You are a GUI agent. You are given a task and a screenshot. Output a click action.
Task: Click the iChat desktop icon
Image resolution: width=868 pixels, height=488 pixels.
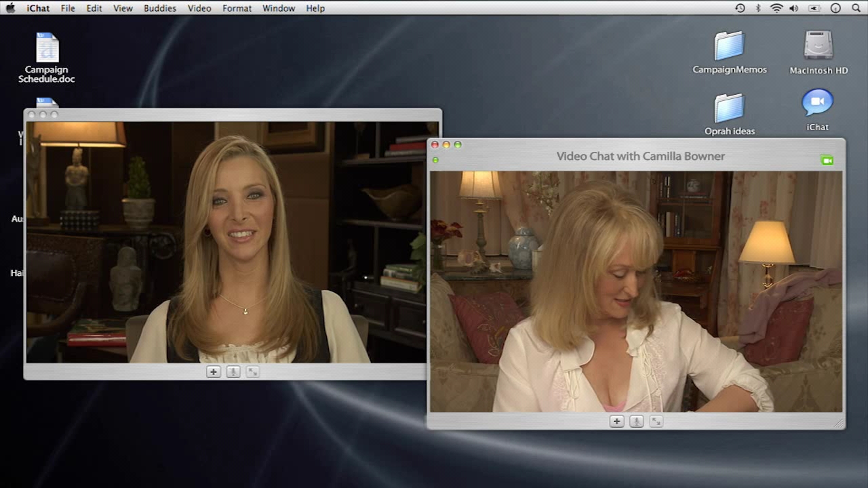point(818,110)
